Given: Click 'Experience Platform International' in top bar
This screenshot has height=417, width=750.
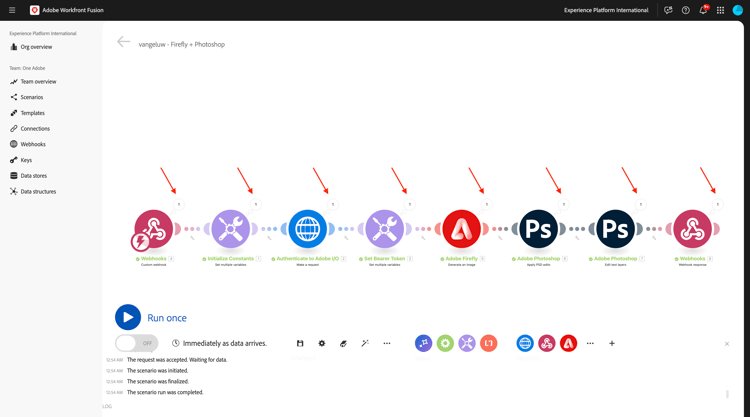Looking at the screenshot, I should (x=606, y=10).
